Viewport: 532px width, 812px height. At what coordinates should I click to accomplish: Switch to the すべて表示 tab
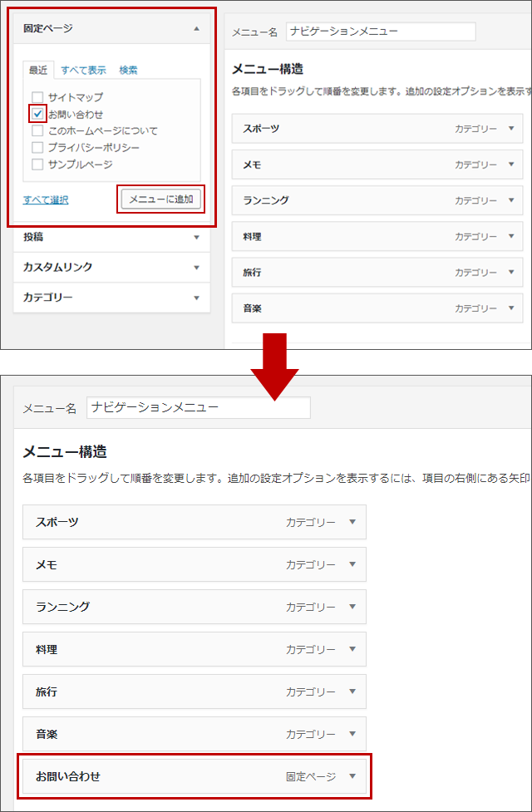(83, 70)
